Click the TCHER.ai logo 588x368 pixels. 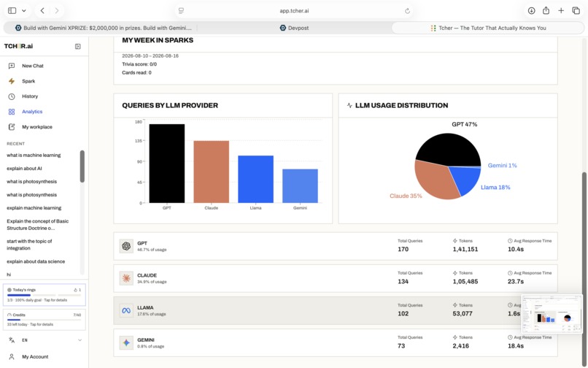coord(18,46)
